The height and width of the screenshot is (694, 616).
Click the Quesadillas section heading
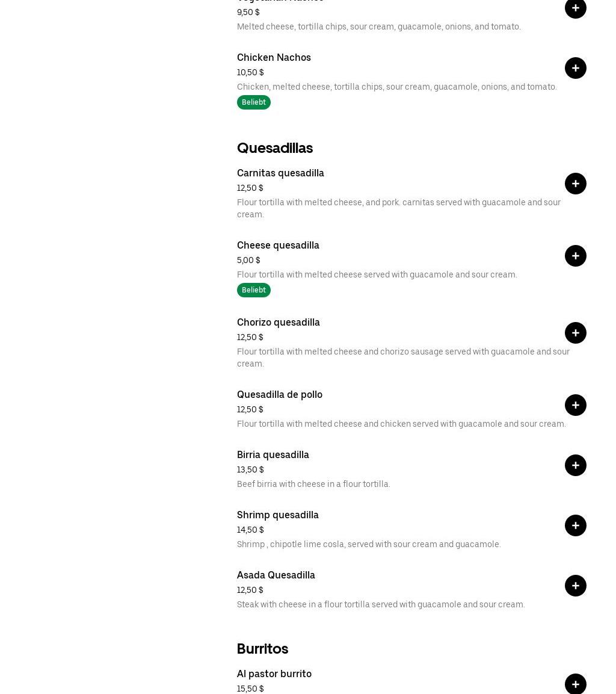point(275,148)
